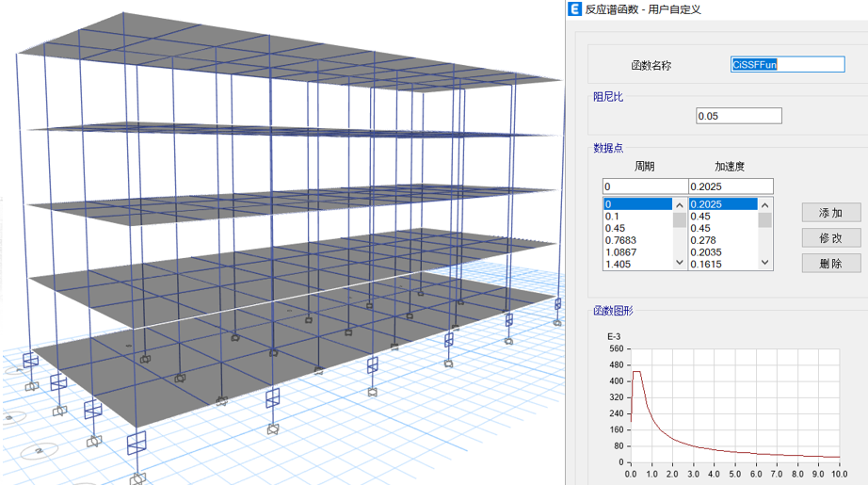
Task: Click the acceleration input field showing 0.2025
Action: (x=731, y=186)
